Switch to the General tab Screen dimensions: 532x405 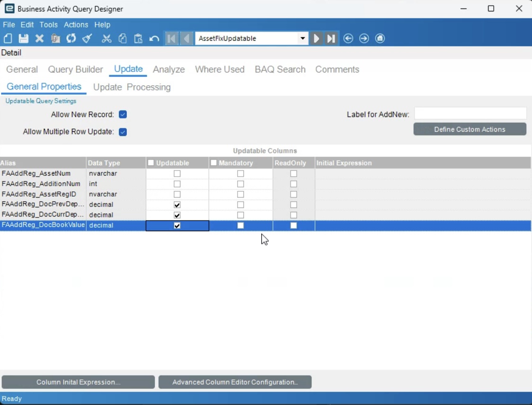(22, 69)
